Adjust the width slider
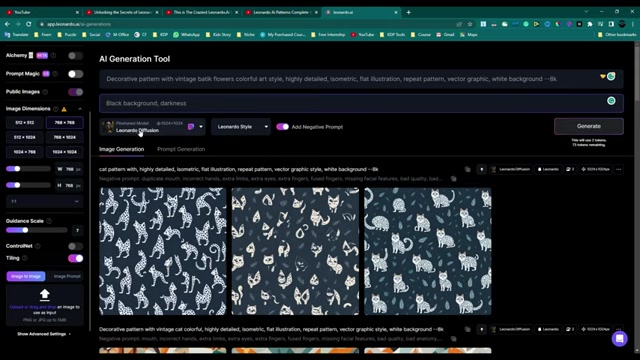The height and width of the screenshot is (360, 640). [x=28, y=169]
